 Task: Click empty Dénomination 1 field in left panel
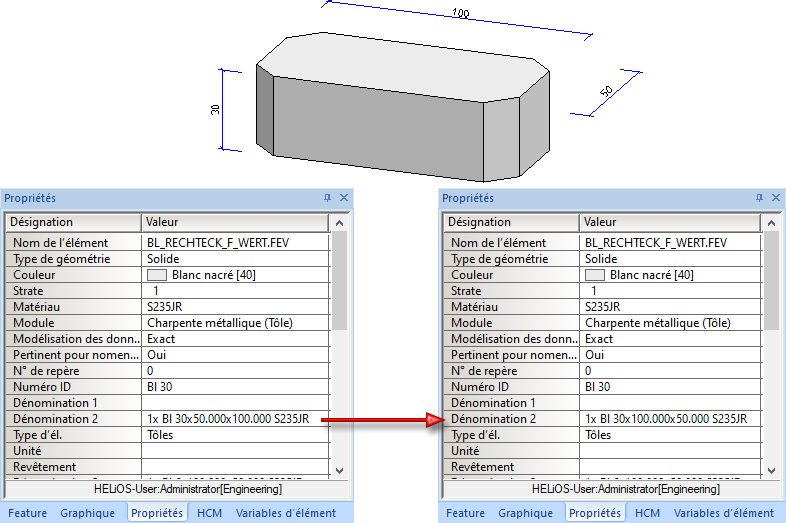click(x=236, y=403)
